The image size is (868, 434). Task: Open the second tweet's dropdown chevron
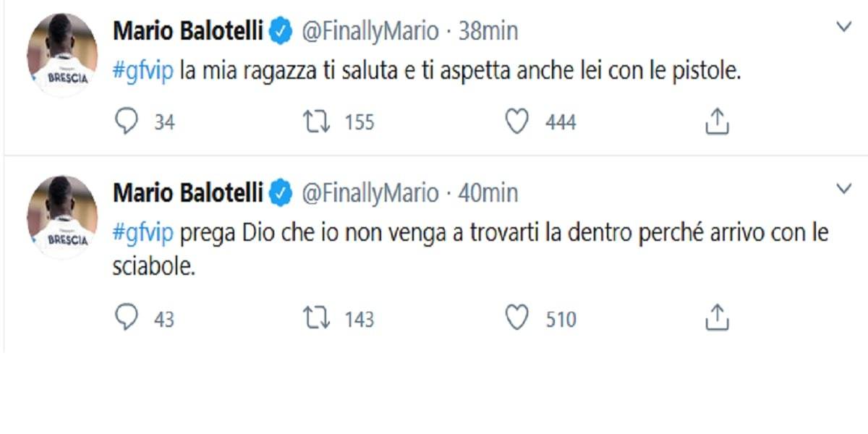pos(843,190)
